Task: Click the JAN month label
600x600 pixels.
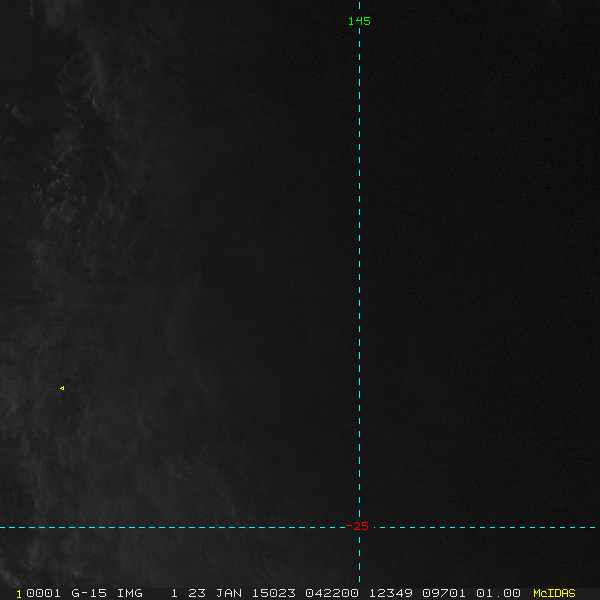Action: point(228,593)
